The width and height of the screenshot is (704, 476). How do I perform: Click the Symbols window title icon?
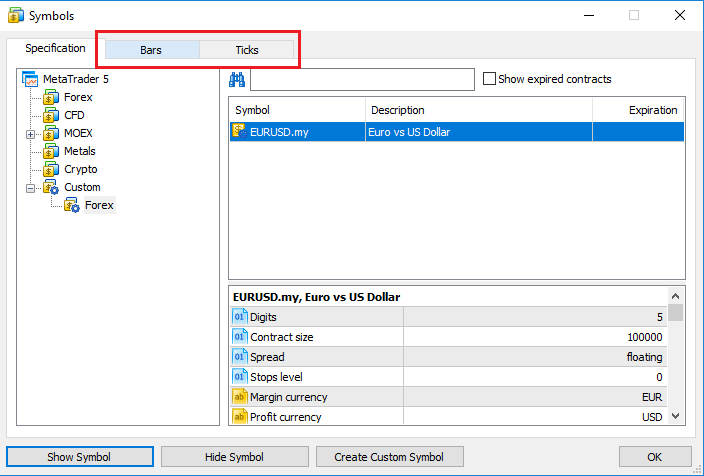coord(16,16)
